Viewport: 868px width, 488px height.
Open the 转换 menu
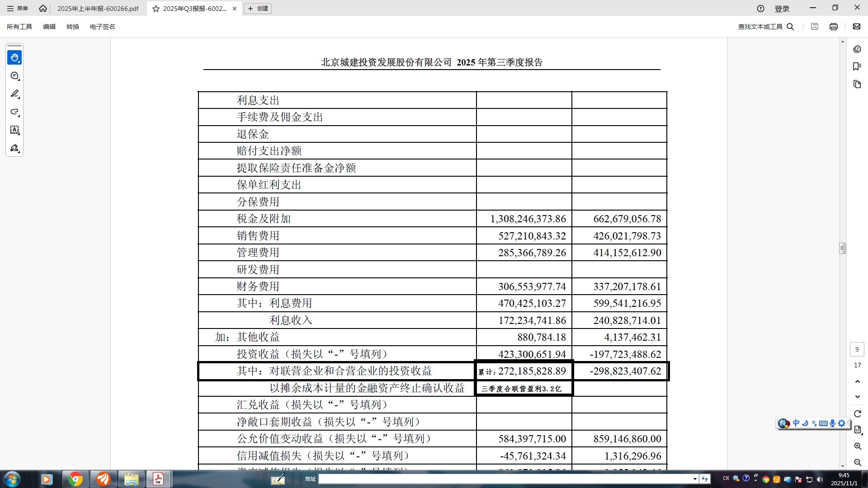pyautogui.click(x=72, y=27)
